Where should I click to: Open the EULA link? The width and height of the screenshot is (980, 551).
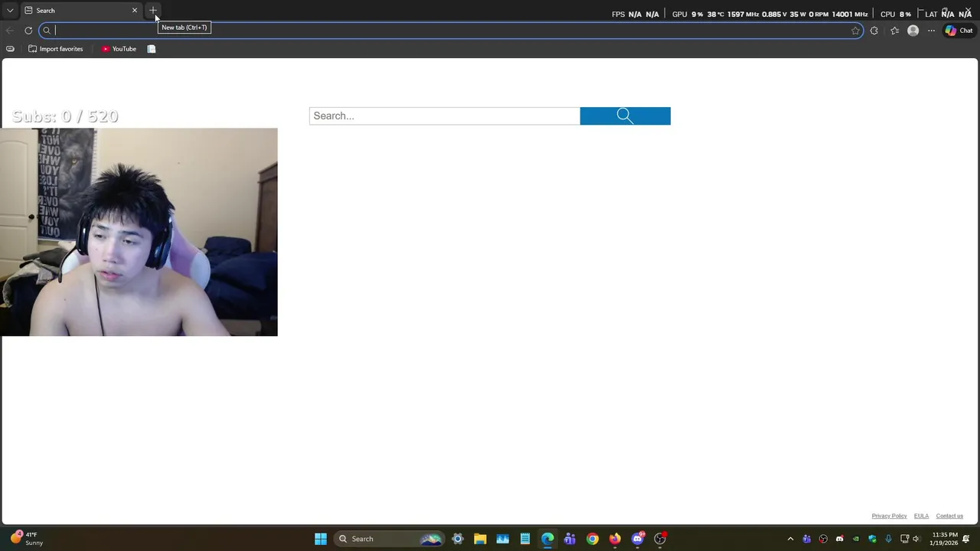pyautogui.click(x=921, y=516)
